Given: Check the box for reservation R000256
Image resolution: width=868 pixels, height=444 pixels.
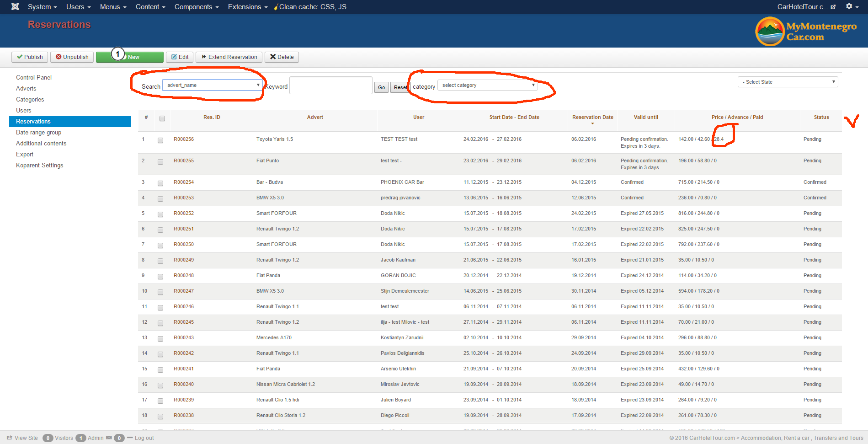Looking at the screenshot, I should tap(160, 140).
